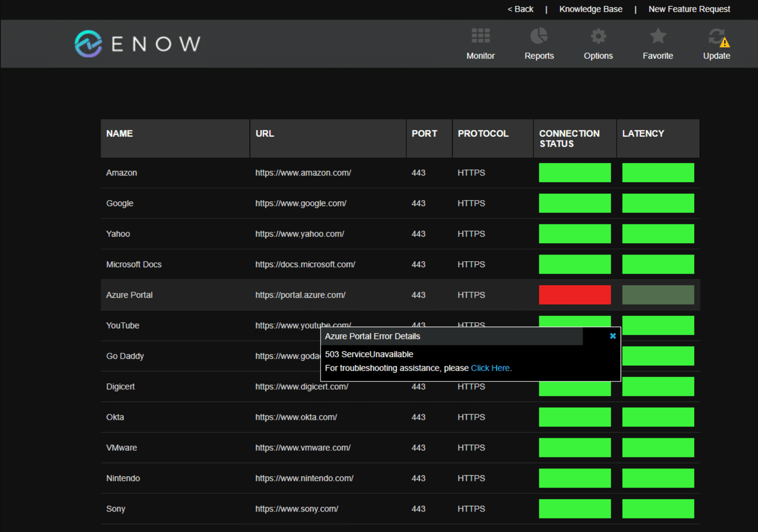Click the red Azure Portal connection status bar
Viewport: 758px width, 532px height.
575,295
